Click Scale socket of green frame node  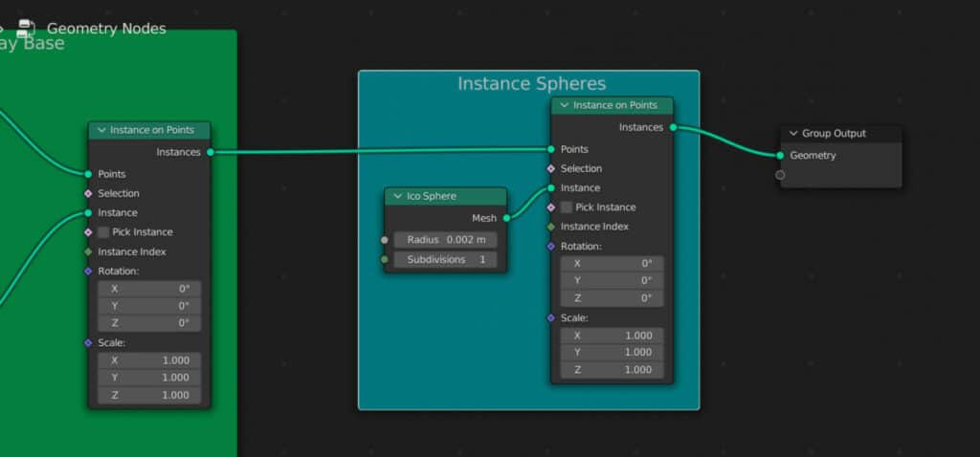(88, 342)
